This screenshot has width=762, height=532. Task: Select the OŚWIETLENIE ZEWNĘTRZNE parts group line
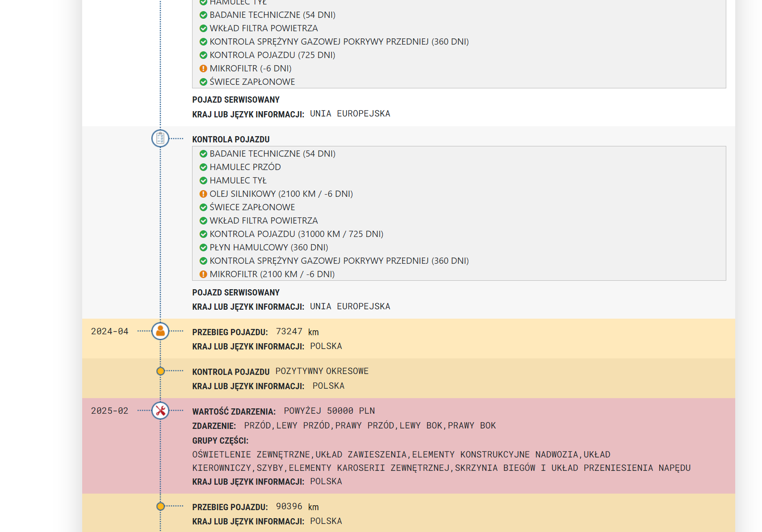point(401,455)
